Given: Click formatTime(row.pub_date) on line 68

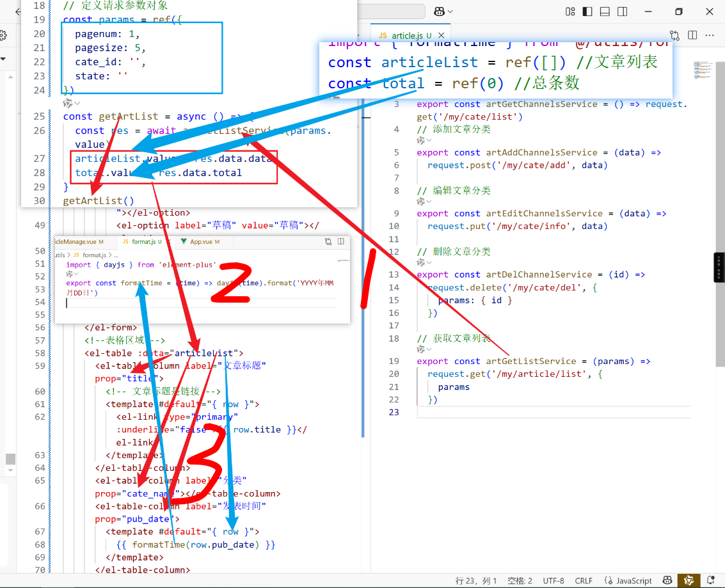Looking at the screenshot, I should (x=195, y=544).
